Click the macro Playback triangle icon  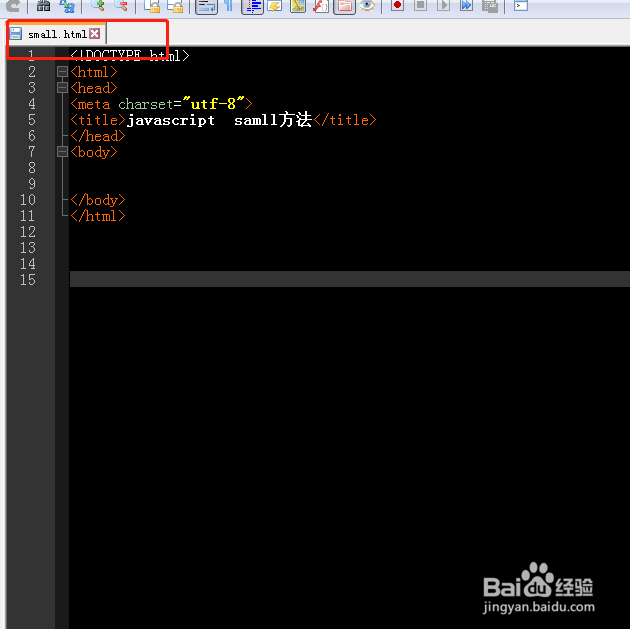[443, 5]
